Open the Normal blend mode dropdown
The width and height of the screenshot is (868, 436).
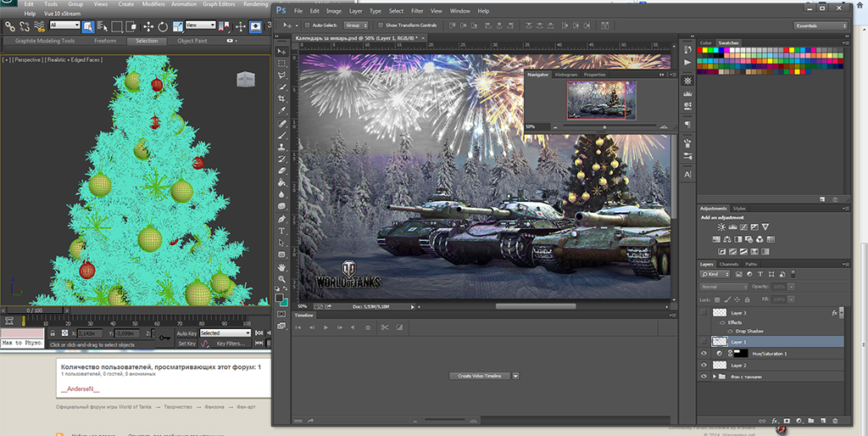coord(724,287)
